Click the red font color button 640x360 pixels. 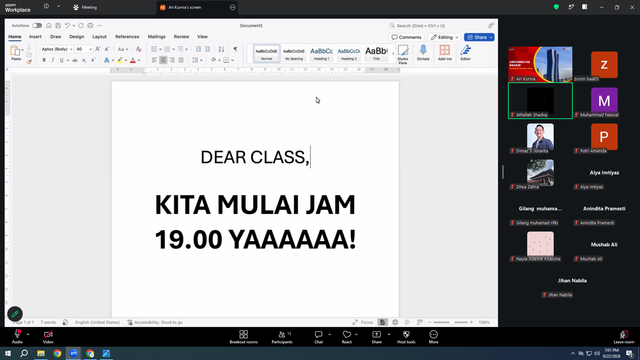(133, 60)
